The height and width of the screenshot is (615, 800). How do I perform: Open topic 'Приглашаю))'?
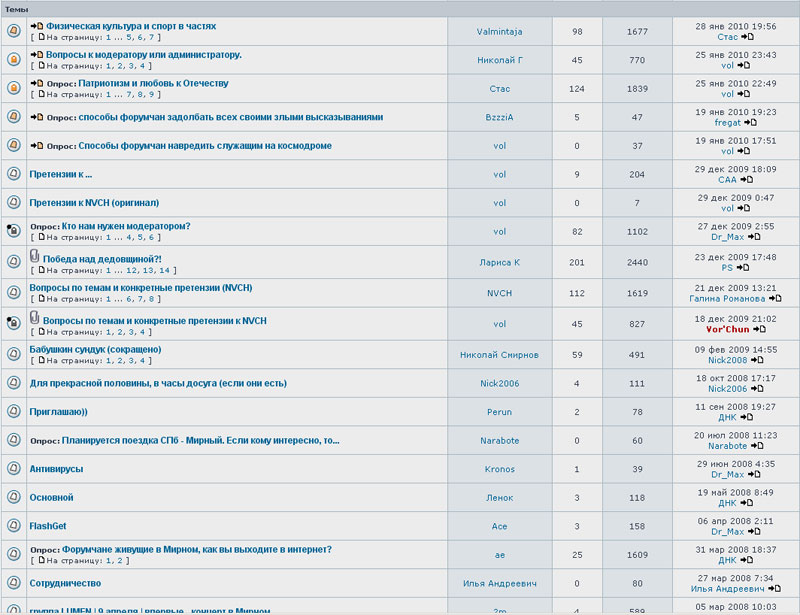[x=59, y=412]
